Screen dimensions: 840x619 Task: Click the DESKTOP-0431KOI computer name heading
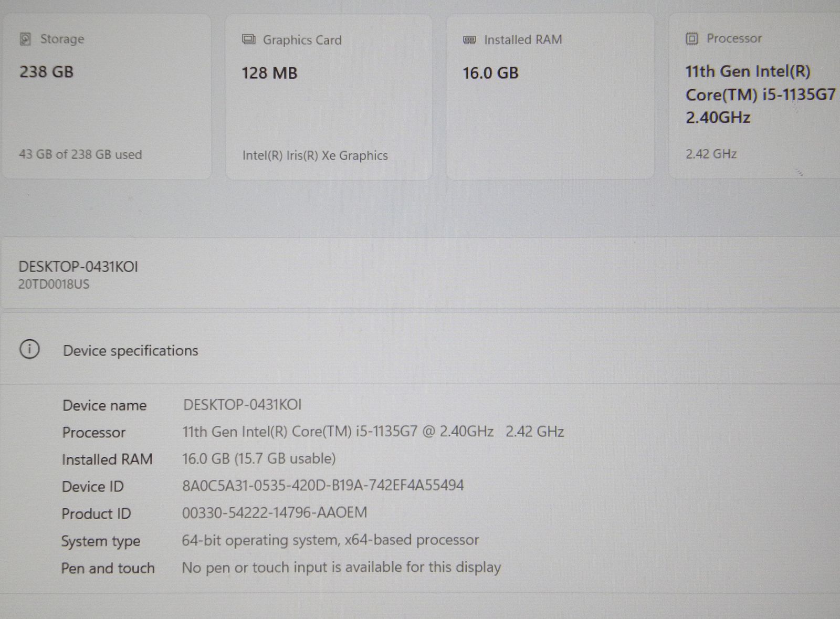click(78, 267)
